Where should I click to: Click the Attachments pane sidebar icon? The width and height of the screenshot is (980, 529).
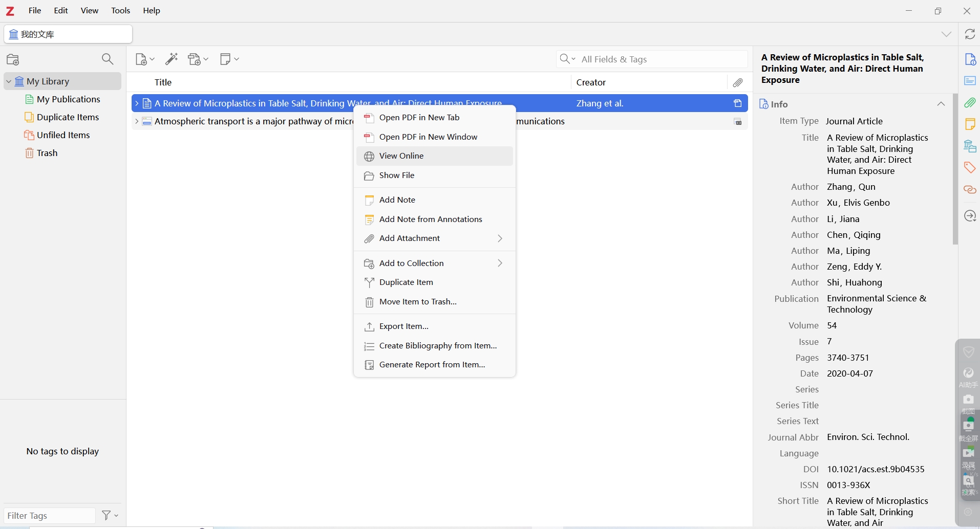tap(970, 102)
